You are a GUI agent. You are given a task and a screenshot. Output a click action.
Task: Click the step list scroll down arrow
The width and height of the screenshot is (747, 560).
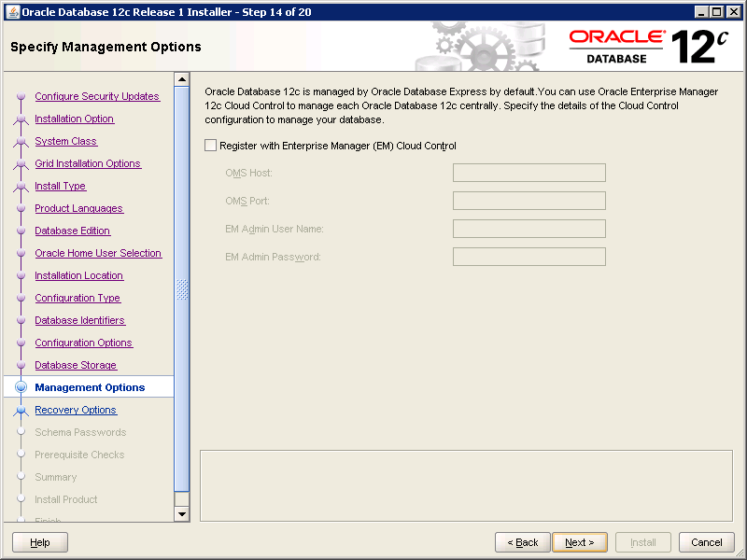click(182, 514)
